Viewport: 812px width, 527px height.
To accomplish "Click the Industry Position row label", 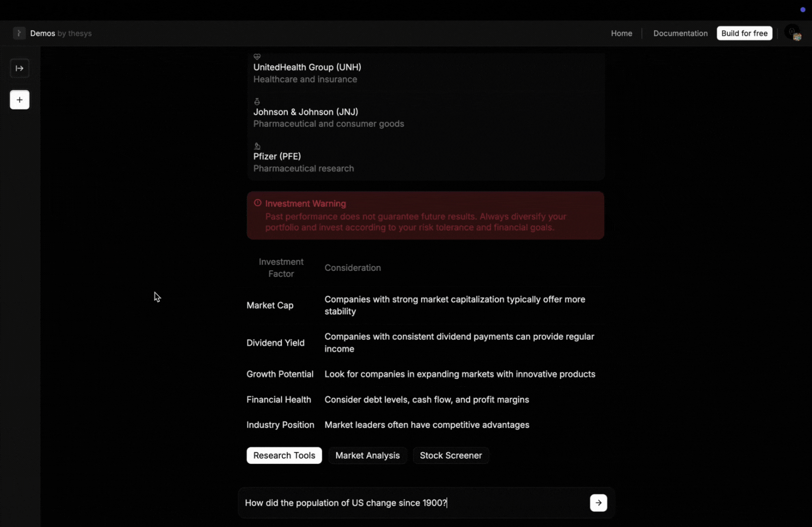I will 280,424.
